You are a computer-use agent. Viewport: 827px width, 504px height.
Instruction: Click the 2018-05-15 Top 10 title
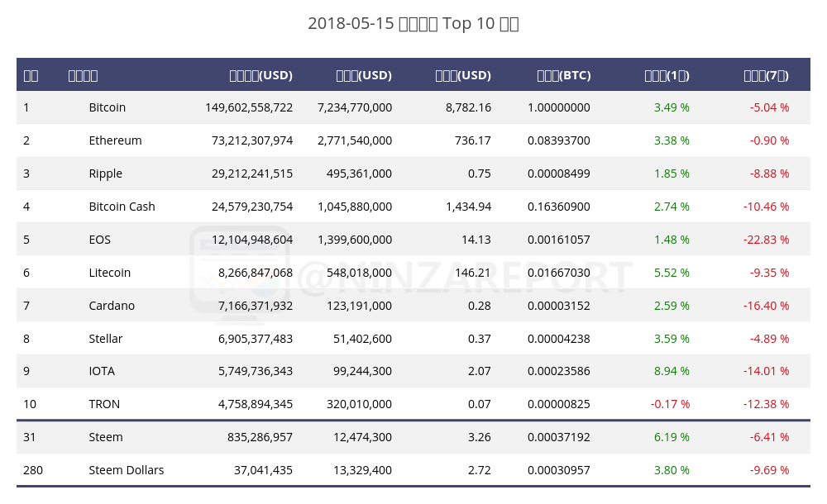tap(413, 24)
